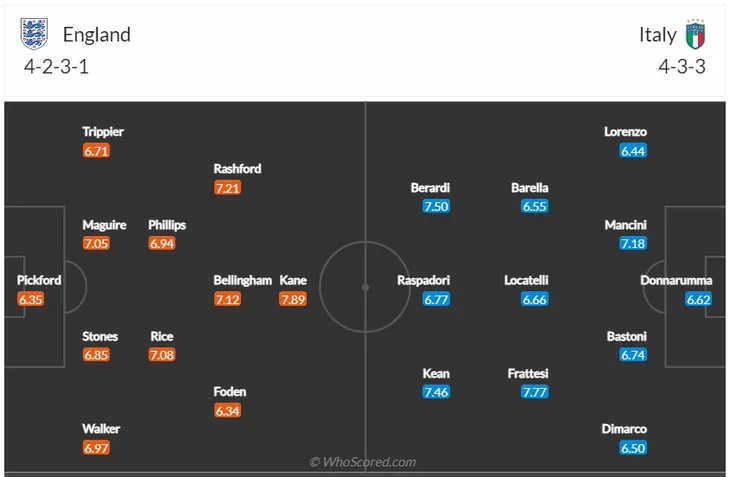Viewport: 730px width, 477px height.
Task: Select Berardi's 7.50 rating badge
Action: coord(436,206)
